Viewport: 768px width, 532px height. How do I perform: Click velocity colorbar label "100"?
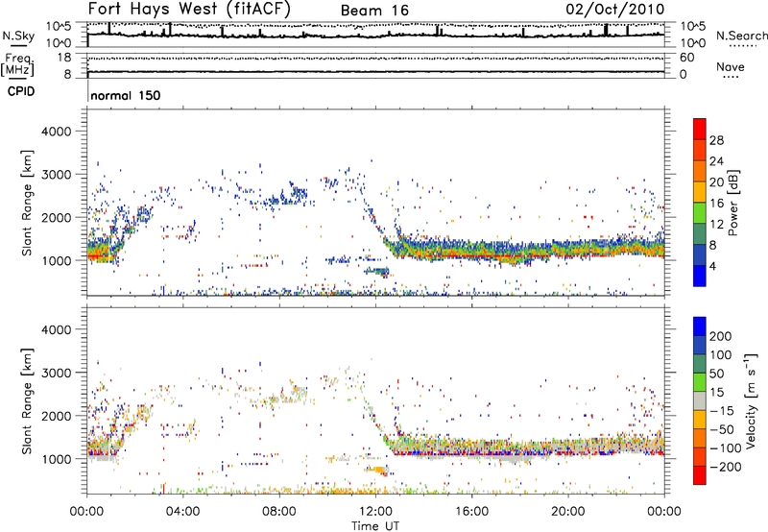click(x=721, y=355)
